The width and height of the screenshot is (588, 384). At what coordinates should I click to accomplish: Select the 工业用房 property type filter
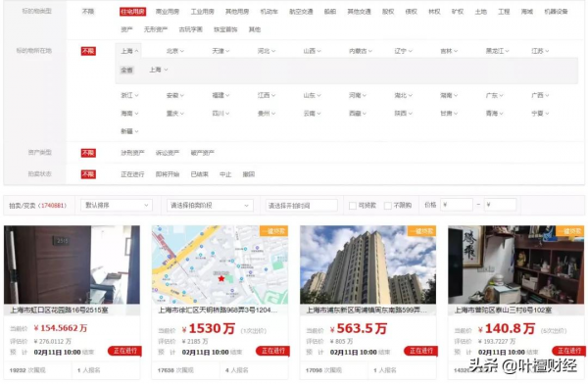click(x=202, y=12)
